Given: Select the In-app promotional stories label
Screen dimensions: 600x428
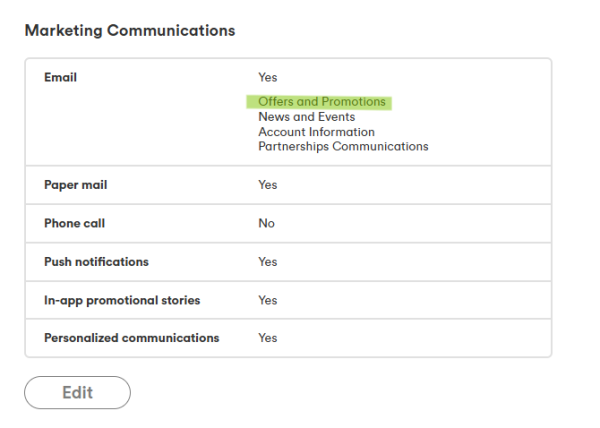Looking at the screenshot, I should click(122, 300).
